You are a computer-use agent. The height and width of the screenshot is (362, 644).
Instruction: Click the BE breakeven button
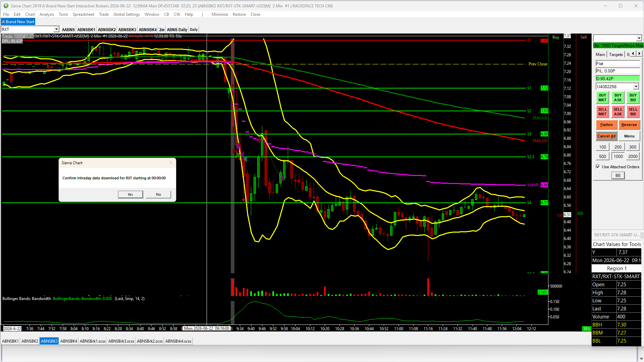[x=618, y=175]
